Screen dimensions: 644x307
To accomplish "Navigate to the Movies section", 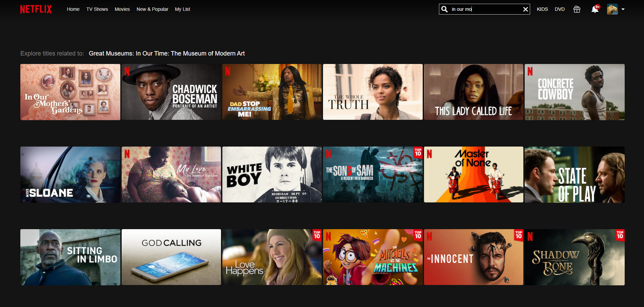I will tap(122, 9).
